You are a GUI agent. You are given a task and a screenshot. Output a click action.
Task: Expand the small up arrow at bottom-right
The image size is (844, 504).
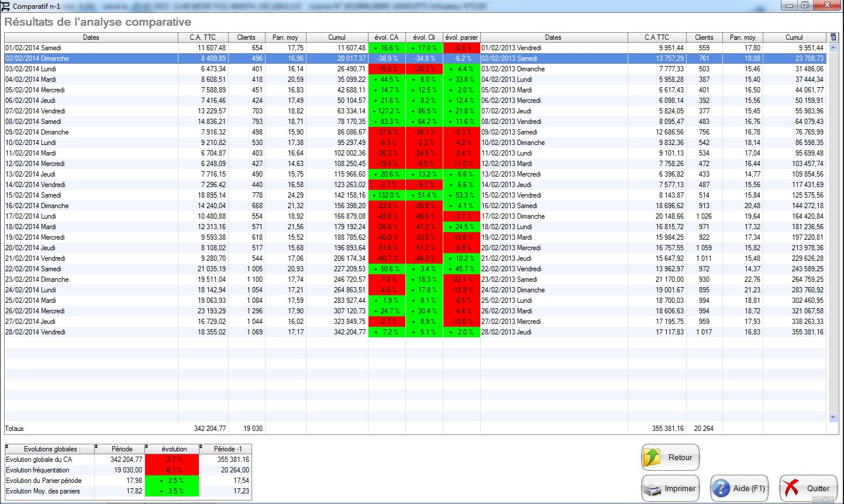(825, 499)
